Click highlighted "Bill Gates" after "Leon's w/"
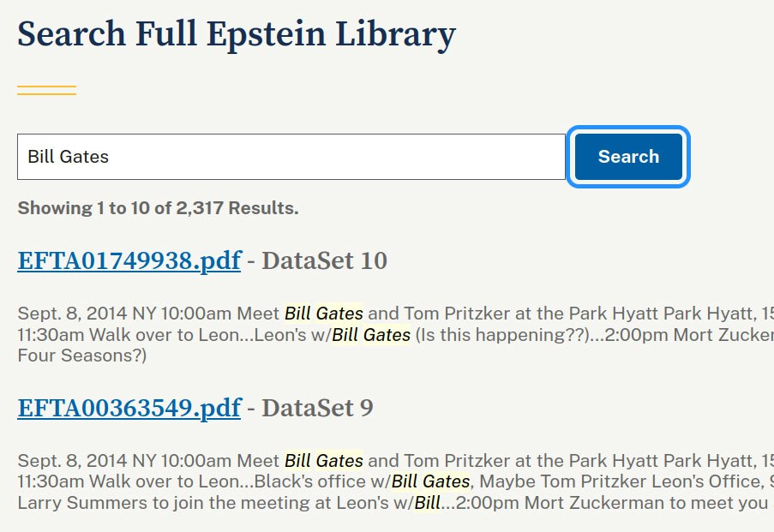This screenshot has height=532, width=774. coord(371,335)
